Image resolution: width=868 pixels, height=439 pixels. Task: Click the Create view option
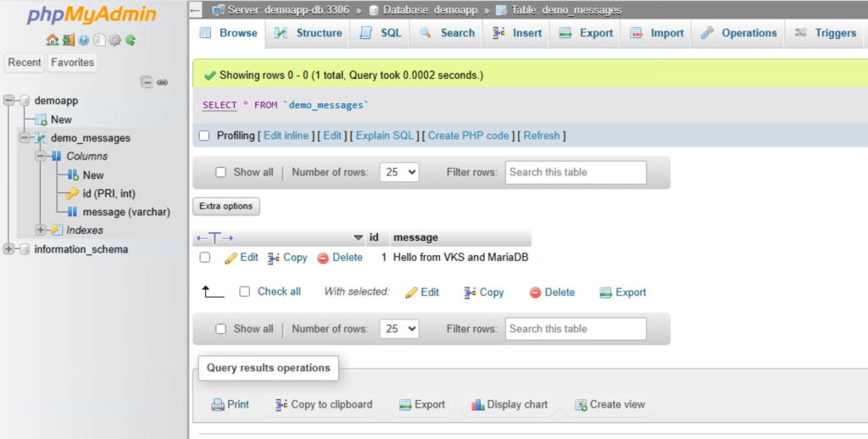[x=609, y=405]
